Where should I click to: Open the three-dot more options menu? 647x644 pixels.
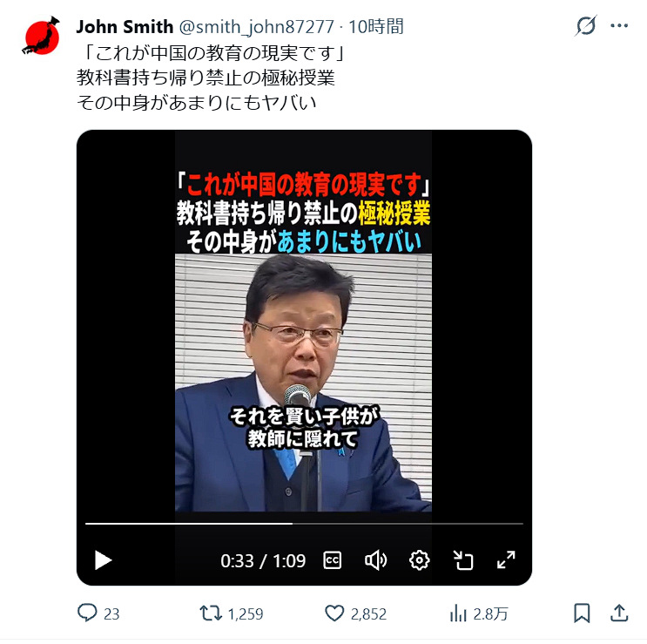pyautogui.click(x=619, y=26)
